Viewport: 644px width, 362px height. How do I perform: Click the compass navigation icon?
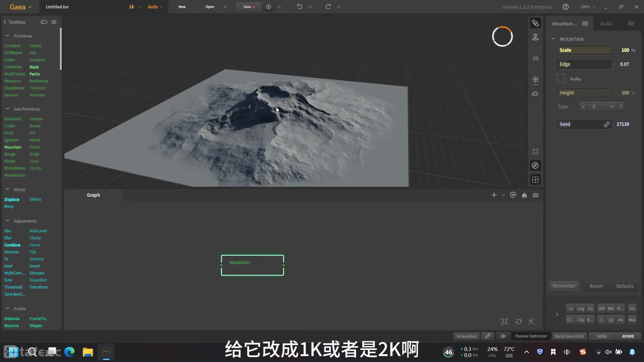[x=535, y=166]
